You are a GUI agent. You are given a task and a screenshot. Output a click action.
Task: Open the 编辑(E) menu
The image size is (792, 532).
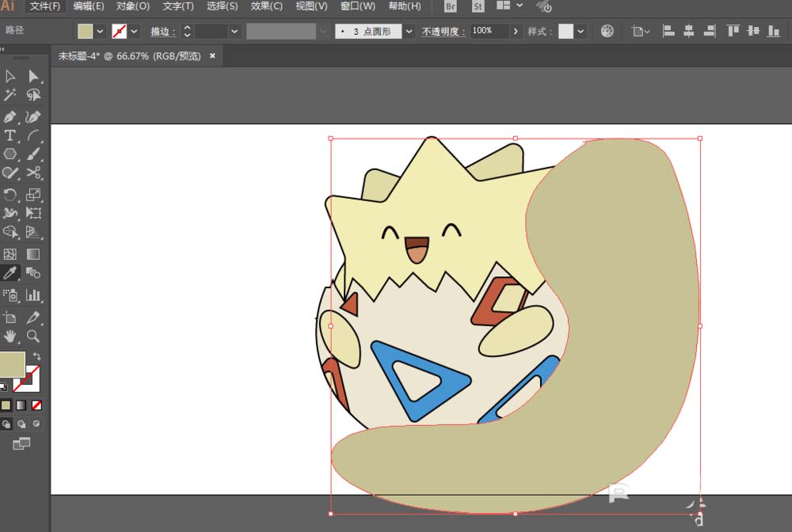[89, 6]
